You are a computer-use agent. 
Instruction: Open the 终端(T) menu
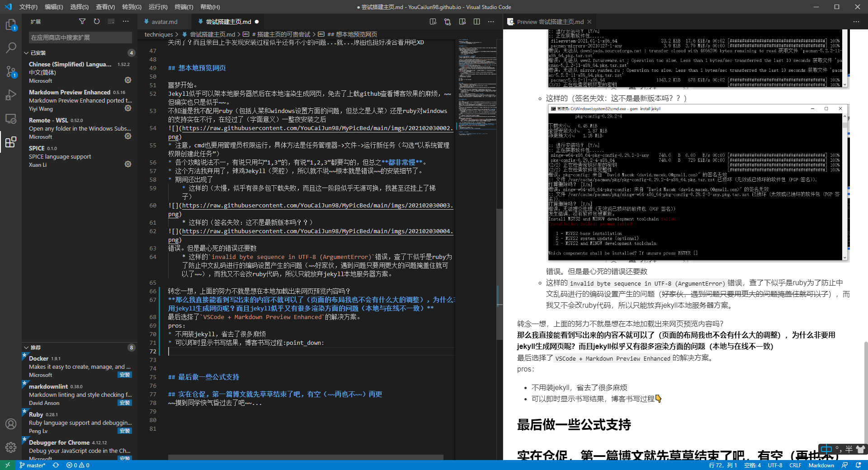pos(184,7)
